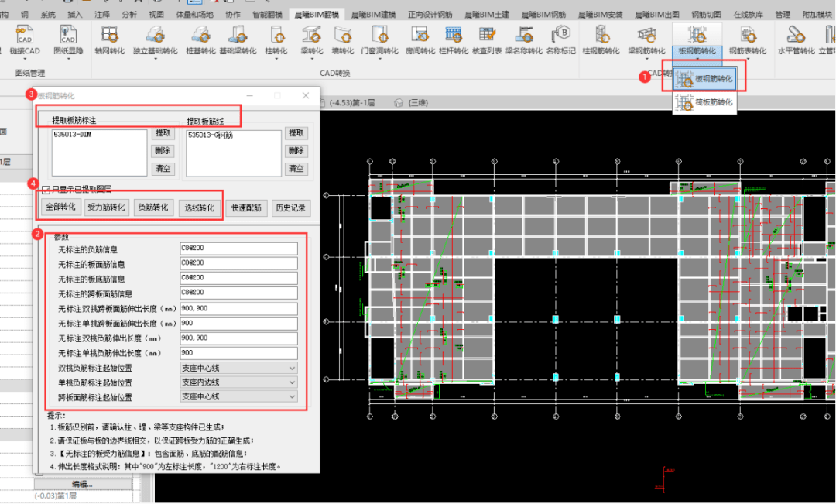Viewport: 836px width, 504px height.
Task: Toggle 只显示已提取图层 checkbox
Action: pos(46,188)
